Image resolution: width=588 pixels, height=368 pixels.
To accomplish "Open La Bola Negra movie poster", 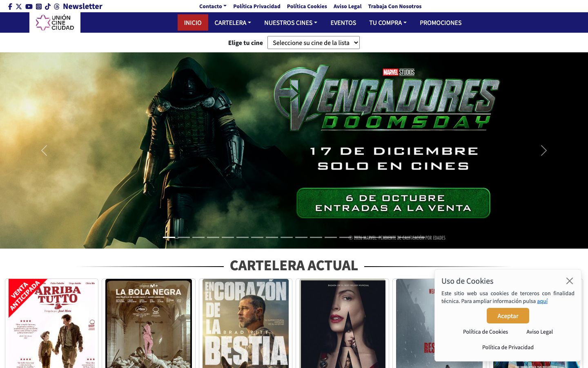I will [x=149, y=323].
